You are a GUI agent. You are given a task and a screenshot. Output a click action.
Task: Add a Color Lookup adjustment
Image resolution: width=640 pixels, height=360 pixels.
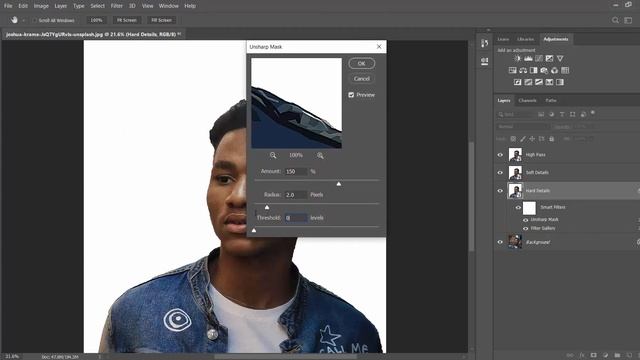point(565,70)
